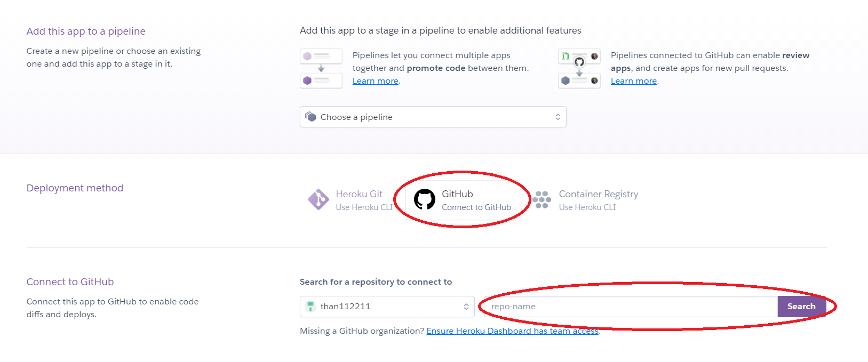
Task: Click the Heroku Git diamond icon
Action: 318,199
